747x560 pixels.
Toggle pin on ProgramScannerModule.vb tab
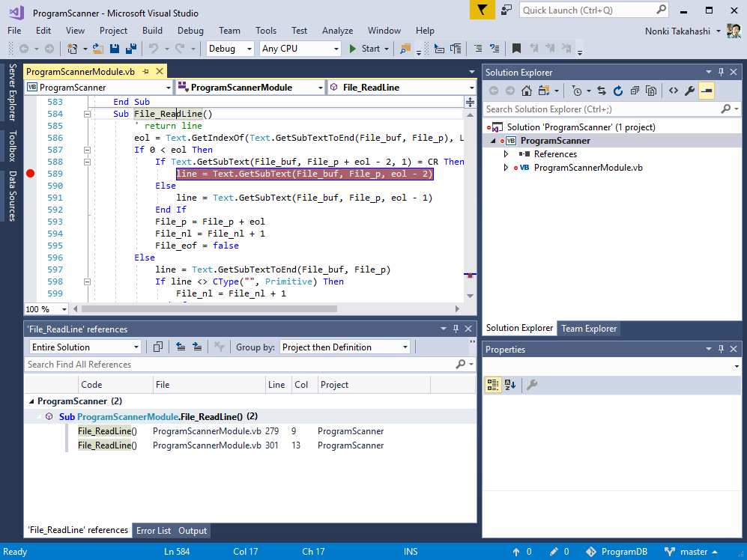point(146,72)
